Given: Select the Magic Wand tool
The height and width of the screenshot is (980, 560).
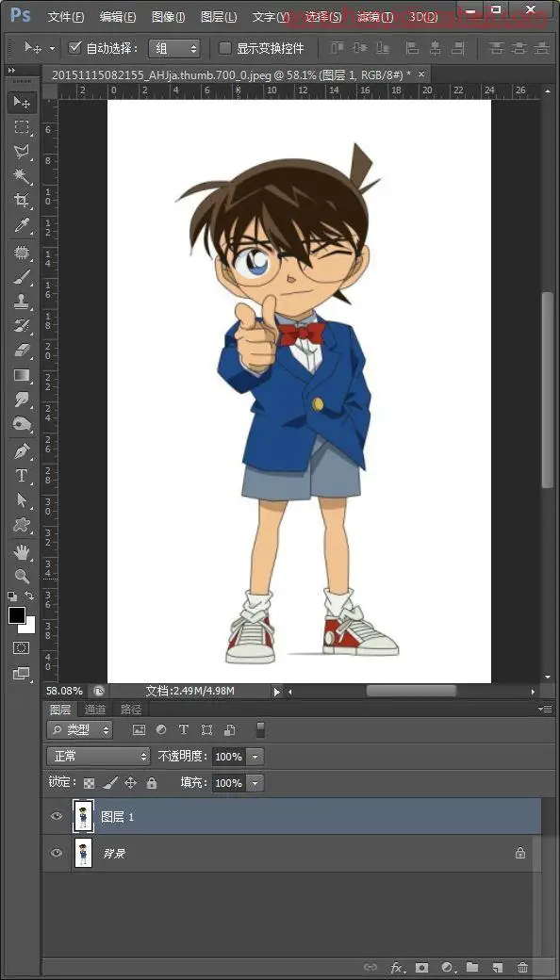Looking at the screenshot, I should [x=22, y=175].
